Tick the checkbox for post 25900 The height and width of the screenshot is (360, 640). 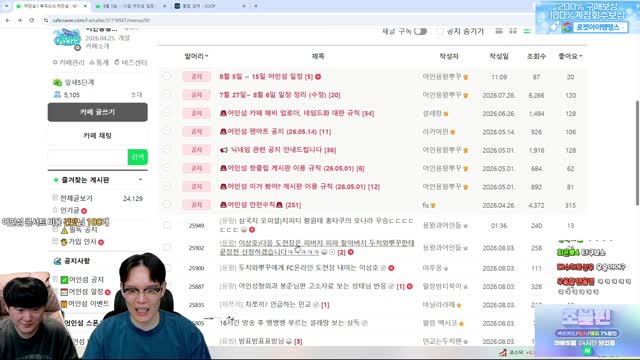tap(167, 268)
